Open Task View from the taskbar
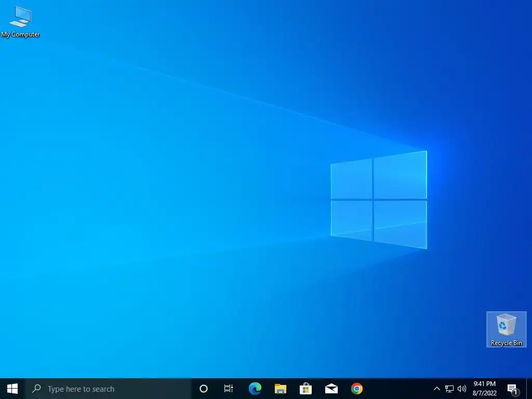532x399 pixels. [x=229, y=389]
